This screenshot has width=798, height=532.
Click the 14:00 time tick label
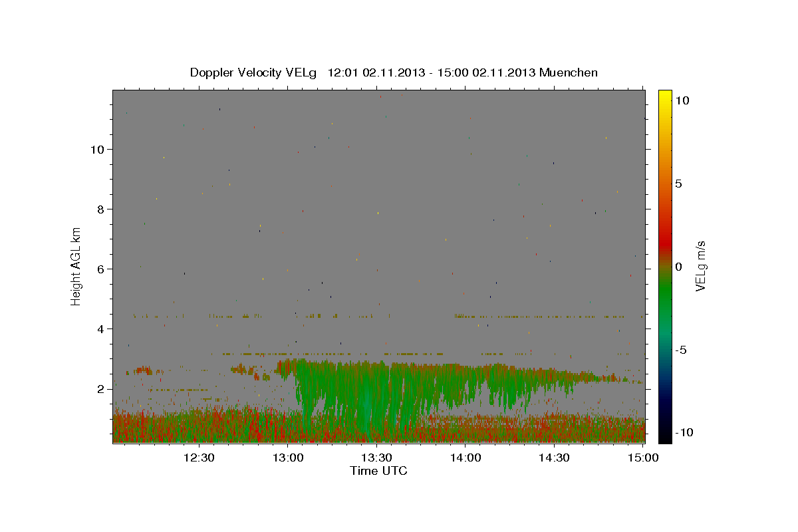(465, 458)
